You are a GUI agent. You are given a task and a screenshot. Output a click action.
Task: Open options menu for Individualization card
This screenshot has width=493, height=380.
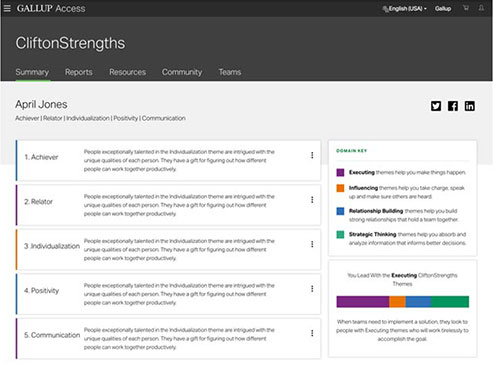[x=312, y=244]
